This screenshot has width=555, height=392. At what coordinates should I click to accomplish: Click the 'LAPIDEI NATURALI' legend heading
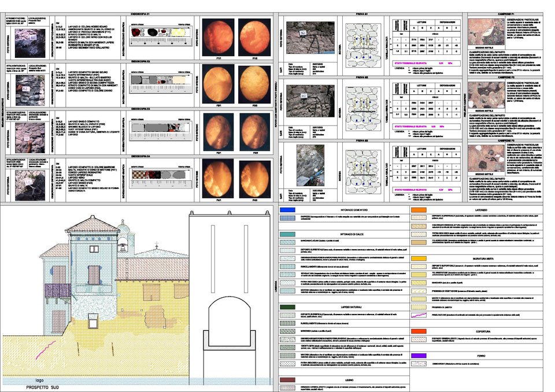351,307
